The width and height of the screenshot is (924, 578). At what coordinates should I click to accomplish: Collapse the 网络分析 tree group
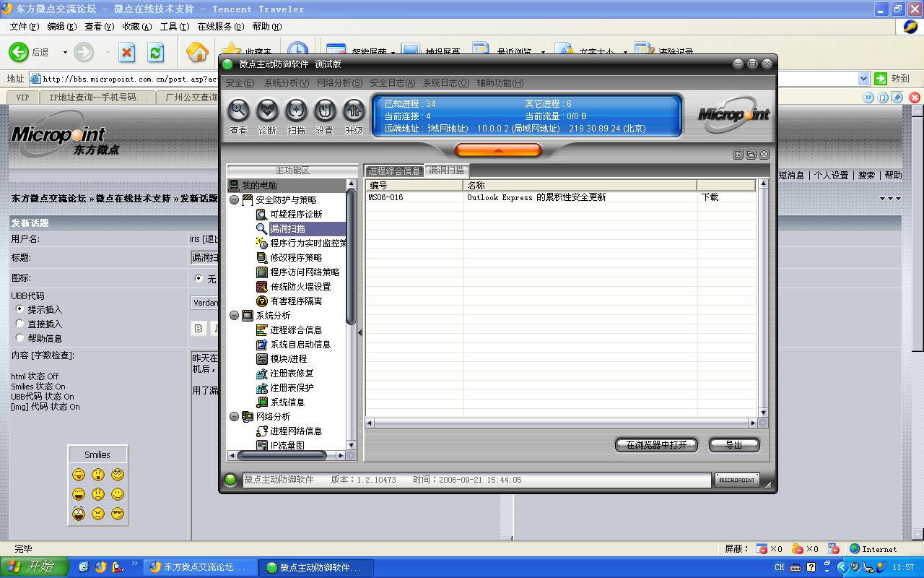235,417
